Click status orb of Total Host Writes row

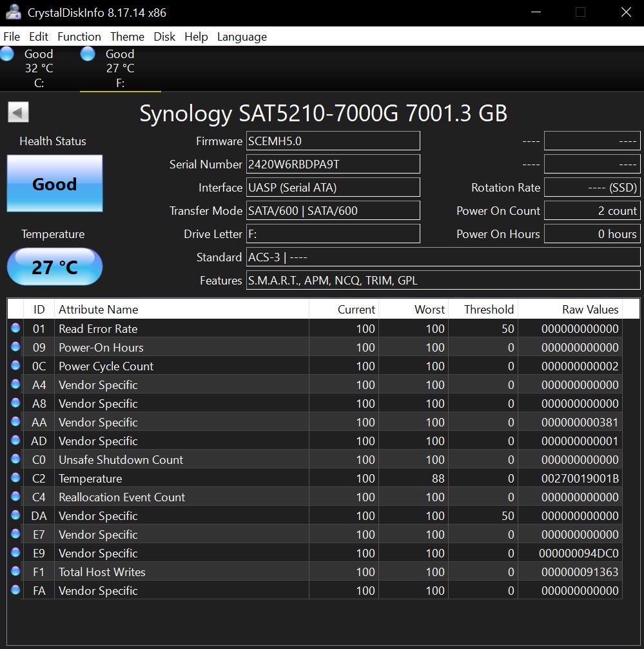click(15, 571)
